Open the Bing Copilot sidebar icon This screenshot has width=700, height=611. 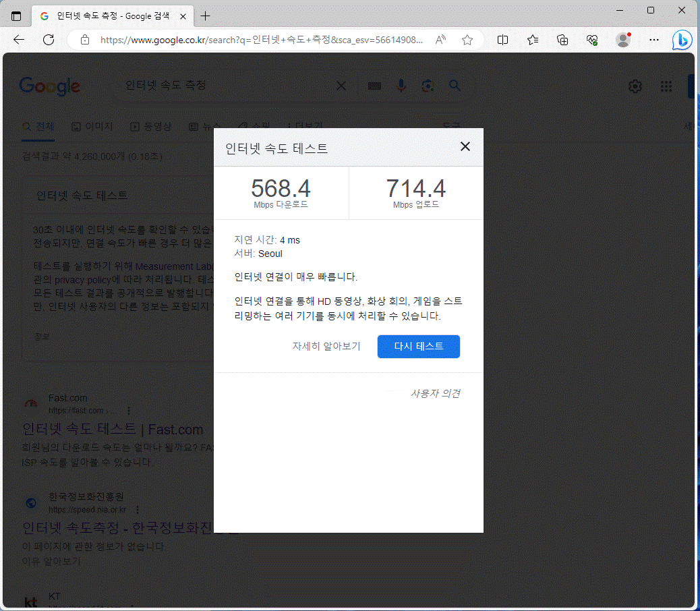pyautogui.click(x=682, y=40)
